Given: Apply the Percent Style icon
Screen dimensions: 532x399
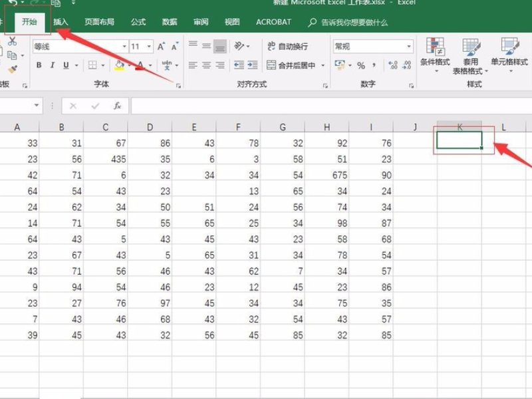Looking at the screenshot, I should click(360, 65).
